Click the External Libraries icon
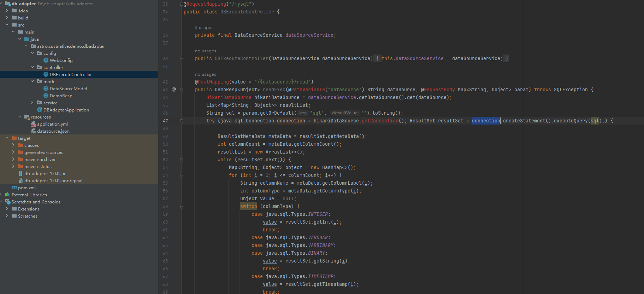This screenshot has height=294, width=644. (8, 195)
